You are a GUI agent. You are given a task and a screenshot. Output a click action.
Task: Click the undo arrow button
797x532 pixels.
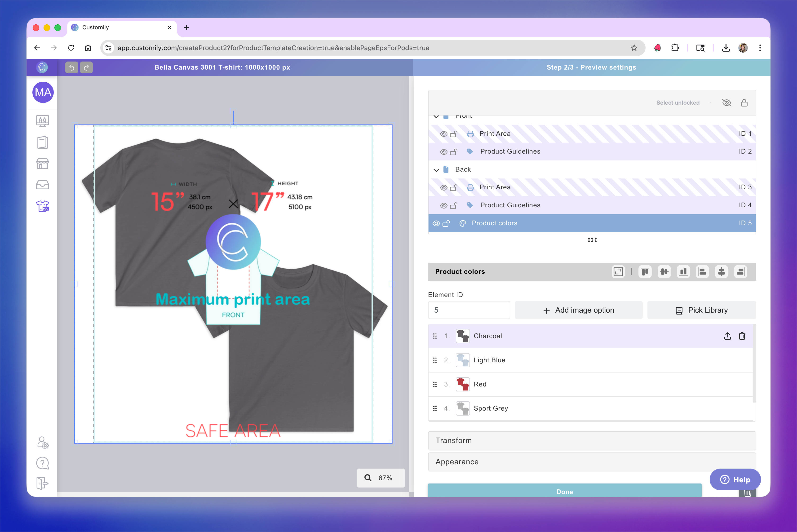(72, 67)
